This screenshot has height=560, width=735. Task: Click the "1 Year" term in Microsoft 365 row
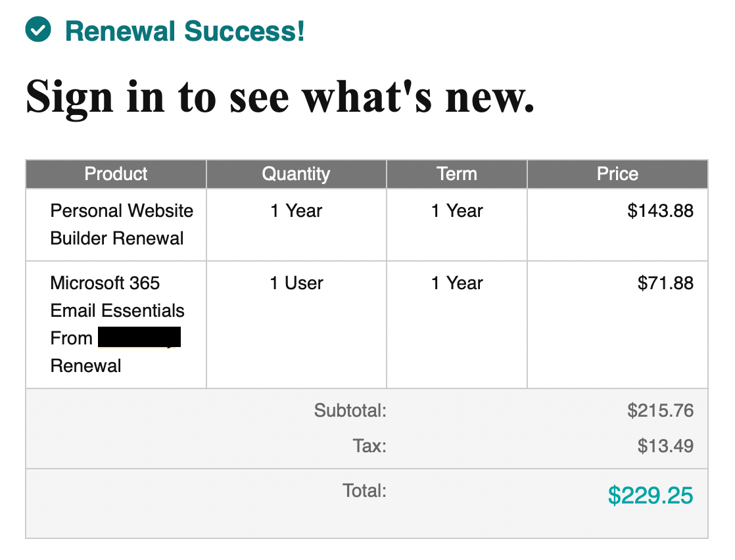[457, 283]
